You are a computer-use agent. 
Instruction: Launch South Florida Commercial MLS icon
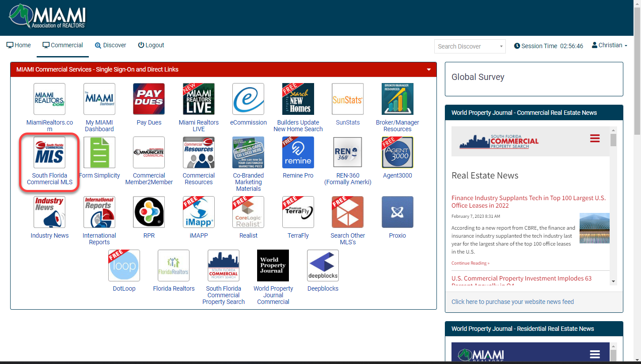[x=49, y=152]
